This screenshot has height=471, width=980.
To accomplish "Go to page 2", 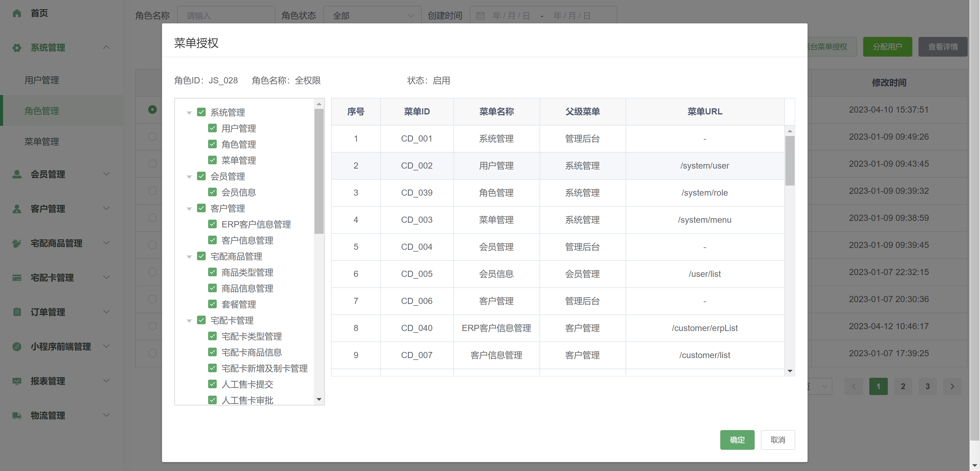I will [x=903, y=386].
